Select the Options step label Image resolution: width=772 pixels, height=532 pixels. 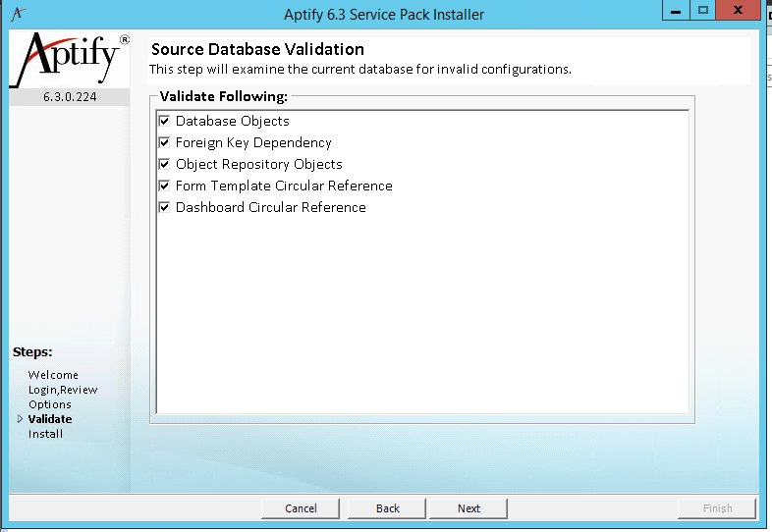(x=50, y=404)
